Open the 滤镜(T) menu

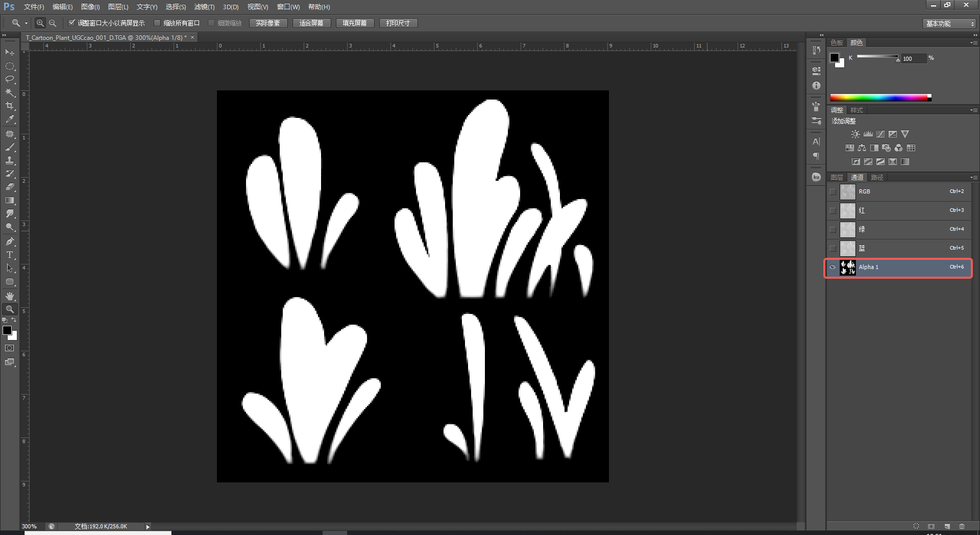click(x=204, y=7)
